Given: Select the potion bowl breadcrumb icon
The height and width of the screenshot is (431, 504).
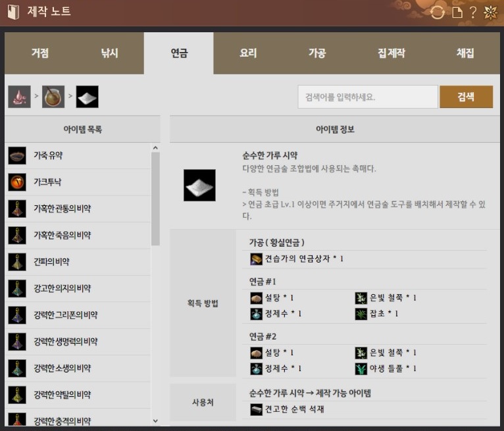Looking at the screenshot, I should pyautogui.click(x=53, y=97).
